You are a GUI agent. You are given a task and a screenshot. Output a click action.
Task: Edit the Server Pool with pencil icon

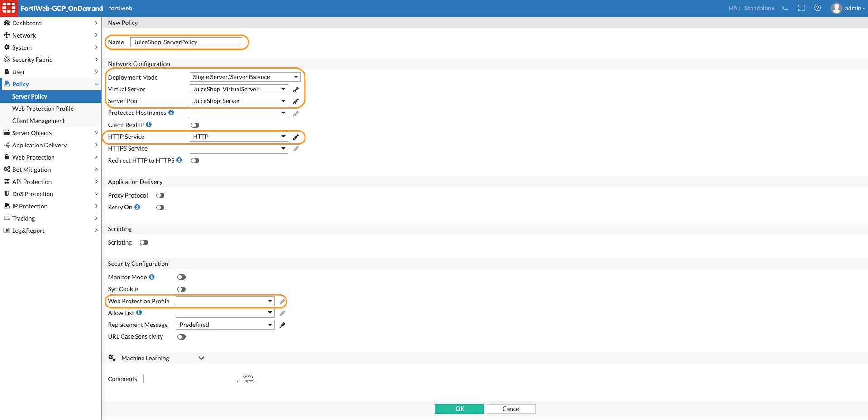pyautogui.click(x=296, y=101)
